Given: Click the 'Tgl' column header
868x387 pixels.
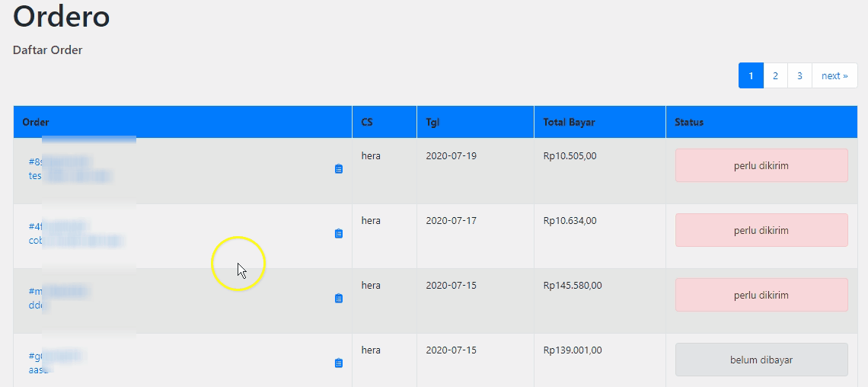Looking at the screenshot, I should pos(432,122).
